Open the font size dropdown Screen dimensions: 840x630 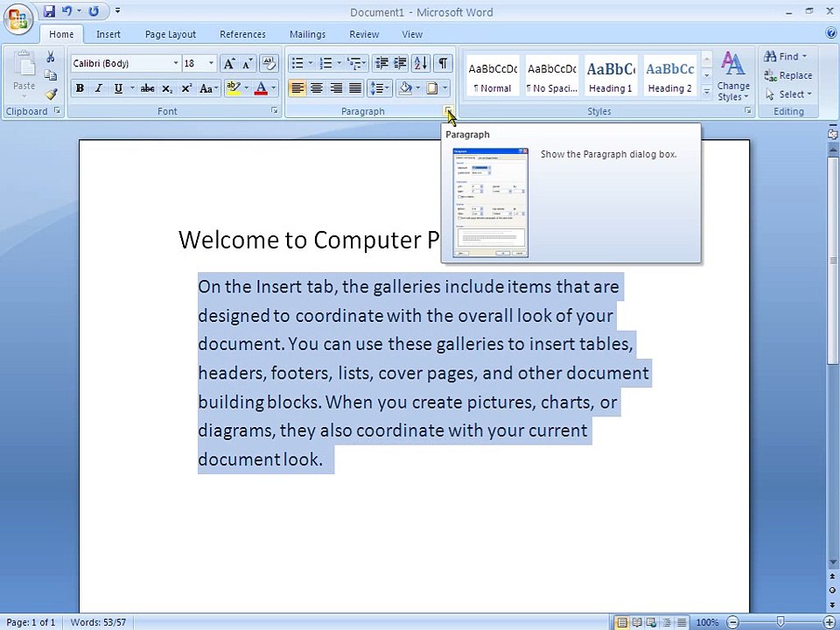(x=211, y=64)
